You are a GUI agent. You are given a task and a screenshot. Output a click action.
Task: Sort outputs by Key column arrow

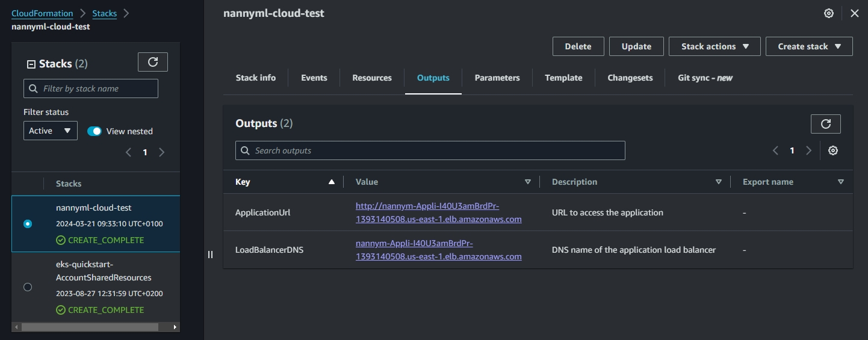click(x=331, y=182)
